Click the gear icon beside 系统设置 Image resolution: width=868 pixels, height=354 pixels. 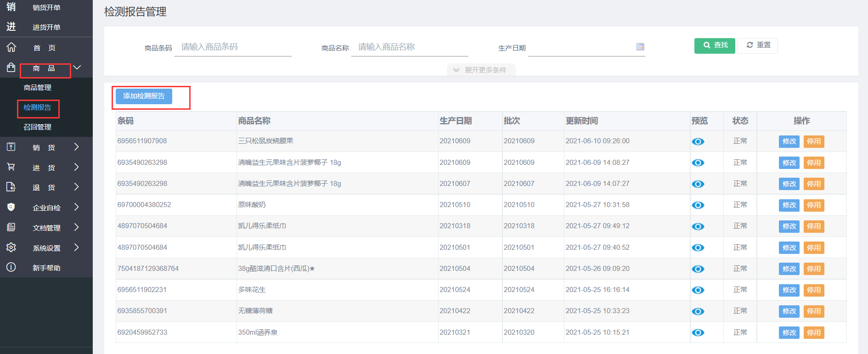click(11, 247)
